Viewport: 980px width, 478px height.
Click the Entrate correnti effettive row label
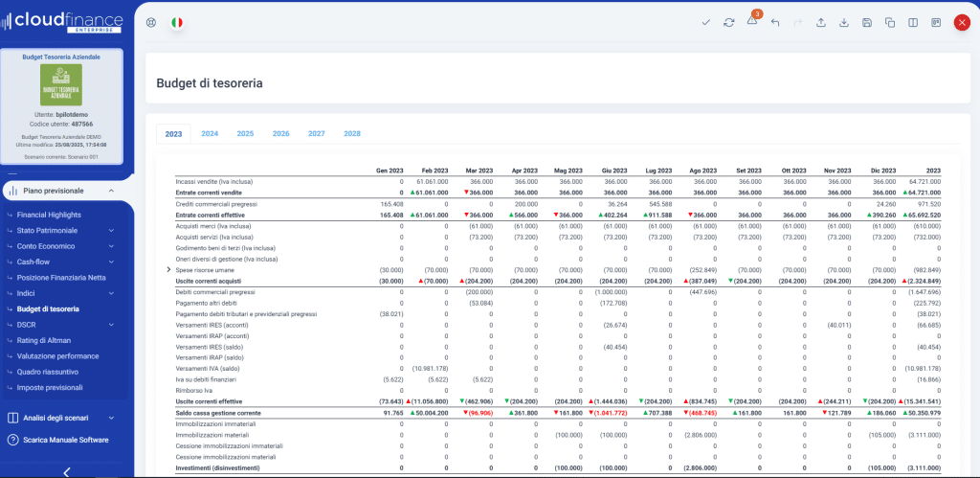[211, 215]
